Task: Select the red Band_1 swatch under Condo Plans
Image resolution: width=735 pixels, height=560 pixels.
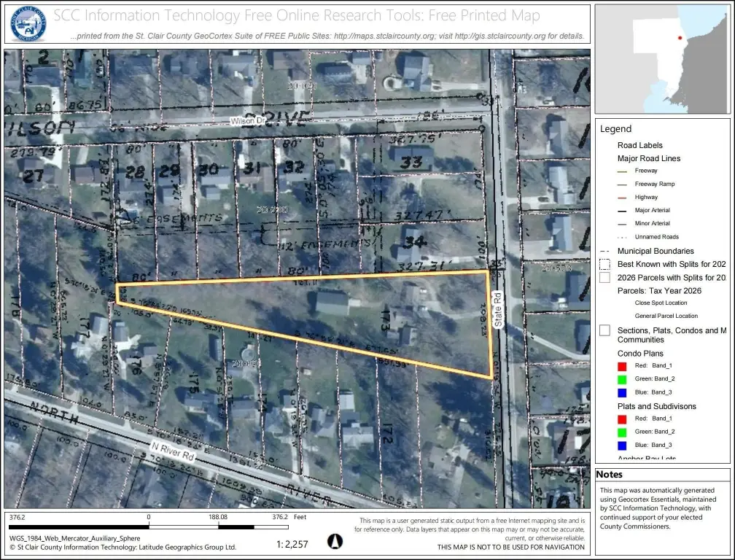Action: (622, 366)
